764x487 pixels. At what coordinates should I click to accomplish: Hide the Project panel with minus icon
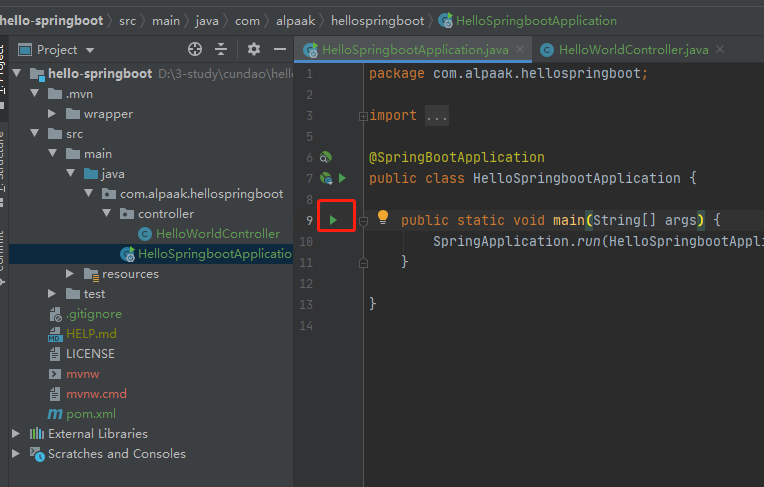[280, 49]
